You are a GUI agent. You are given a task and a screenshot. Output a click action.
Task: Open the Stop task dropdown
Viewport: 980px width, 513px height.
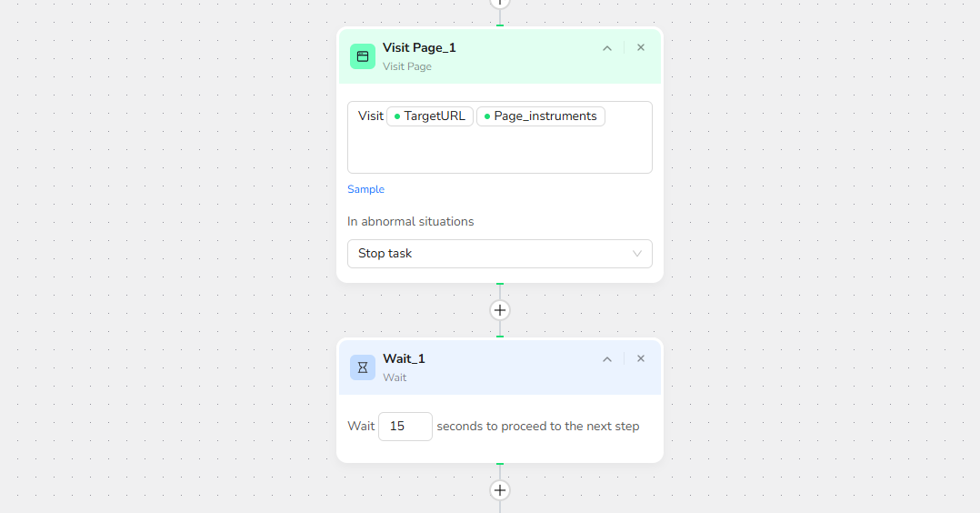click(x=499, y=254)
